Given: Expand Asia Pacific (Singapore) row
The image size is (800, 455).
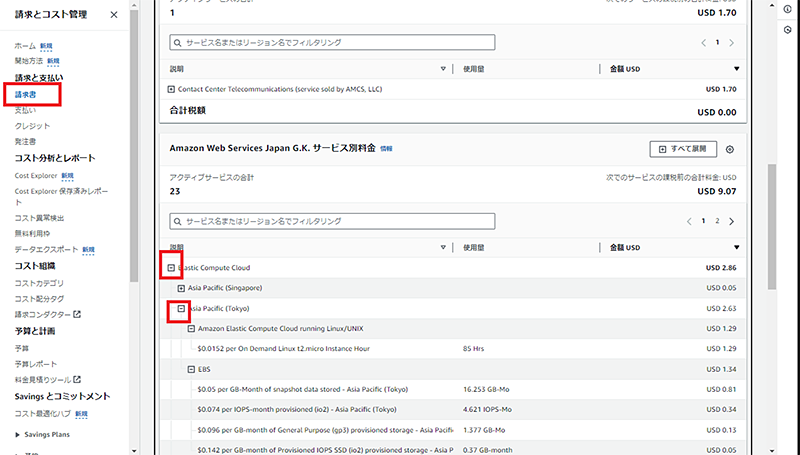Looking at the screenshot, I should (x=181, y=288).
